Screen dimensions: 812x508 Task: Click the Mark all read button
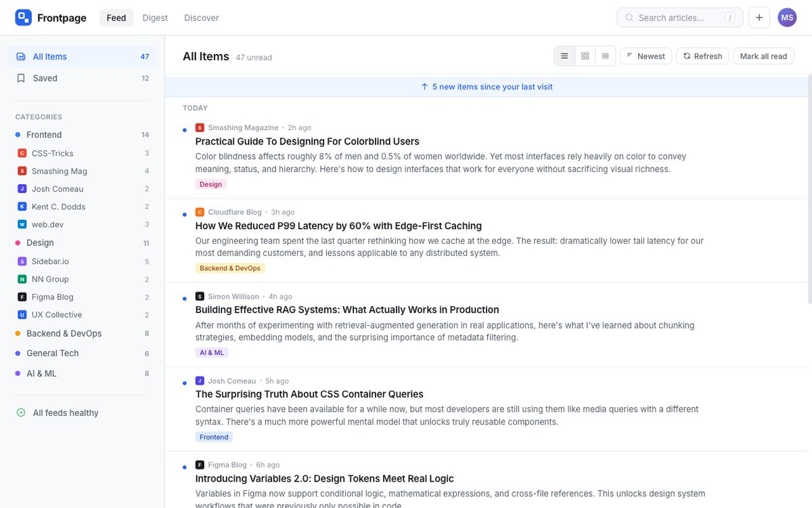click(763, 56)
